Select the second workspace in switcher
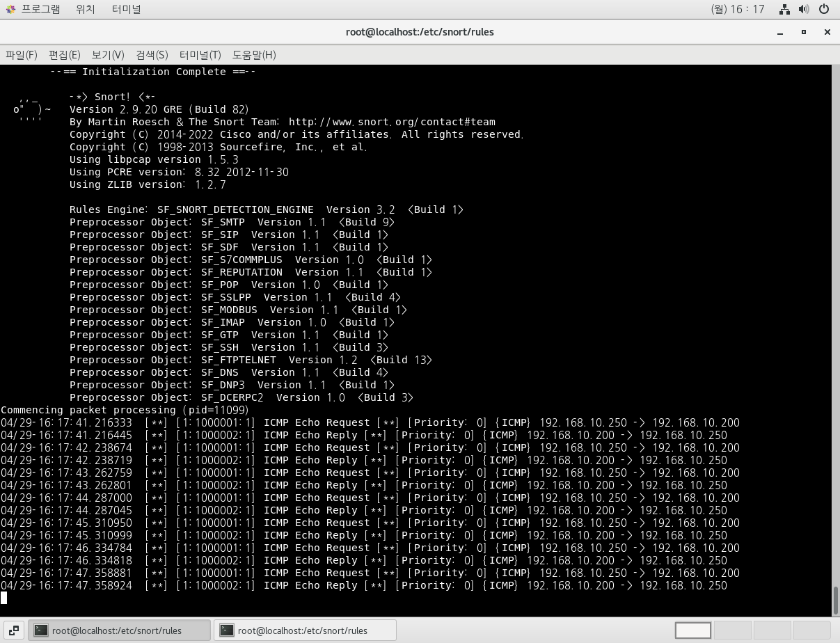840x643 pixels. [x=732, y=630]
